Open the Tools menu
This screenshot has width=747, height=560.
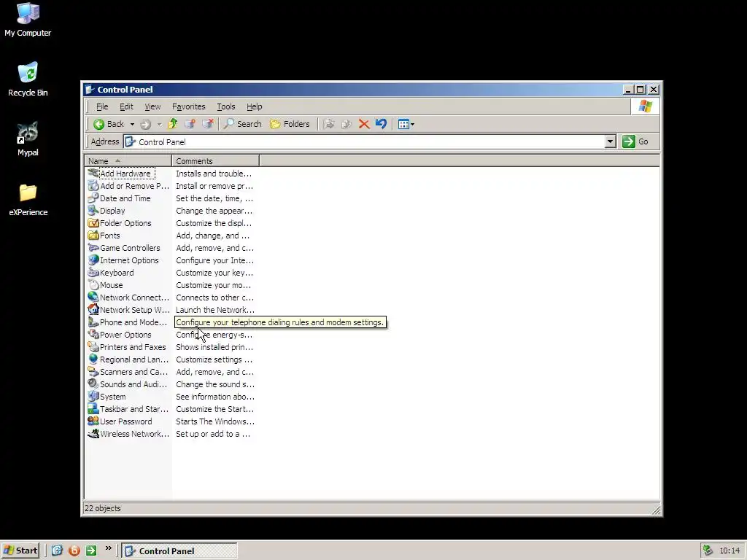click(226, 106)
